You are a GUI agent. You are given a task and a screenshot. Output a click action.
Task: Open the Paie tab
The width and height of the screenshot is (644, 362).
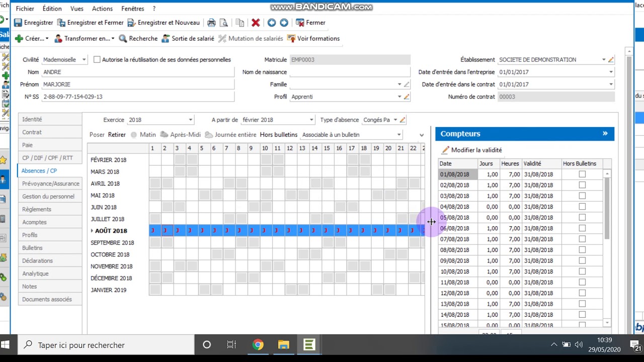(50, 145)
